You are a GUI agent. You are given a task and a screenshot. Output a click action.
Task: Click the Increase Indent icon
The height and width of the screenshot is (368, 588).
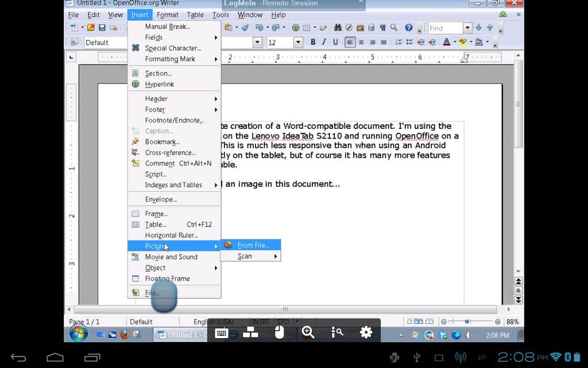click(x=432, y=42)
